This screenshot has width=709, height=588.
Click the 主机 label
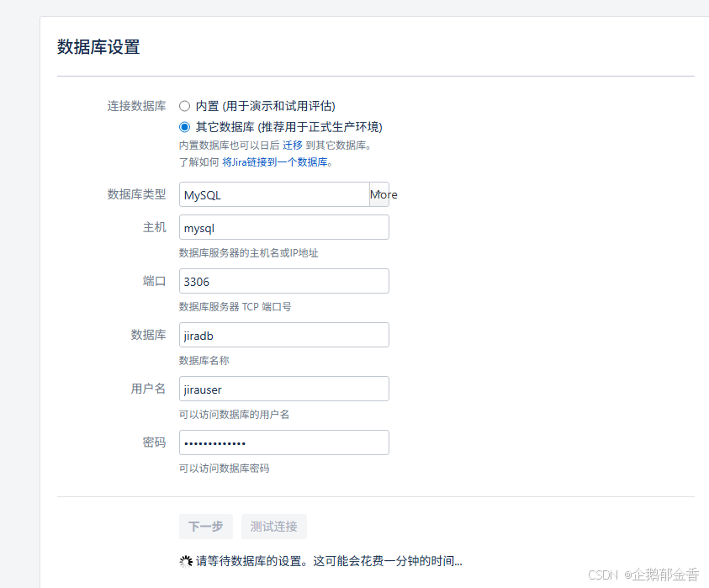coord(155,227)
